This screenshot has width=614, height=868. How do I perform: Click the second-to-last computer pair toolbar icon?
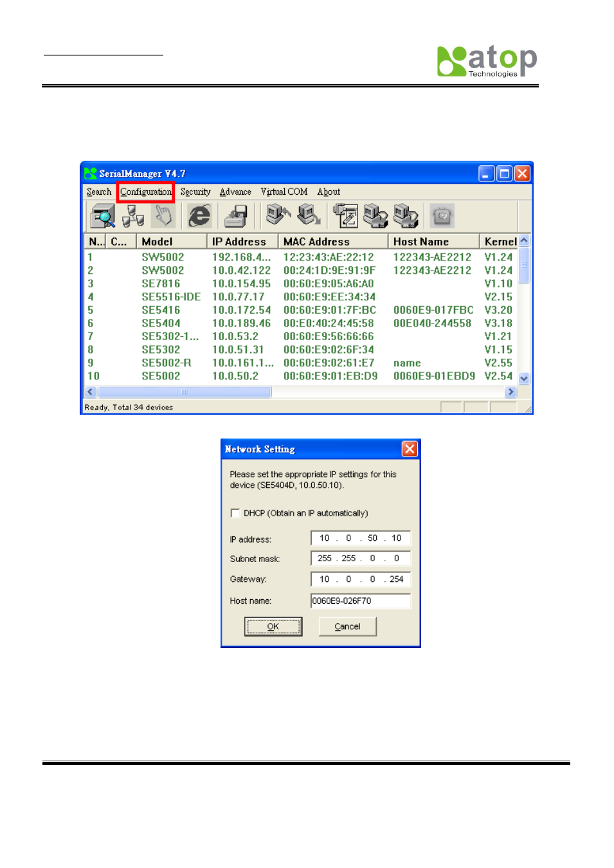point(375,216)
